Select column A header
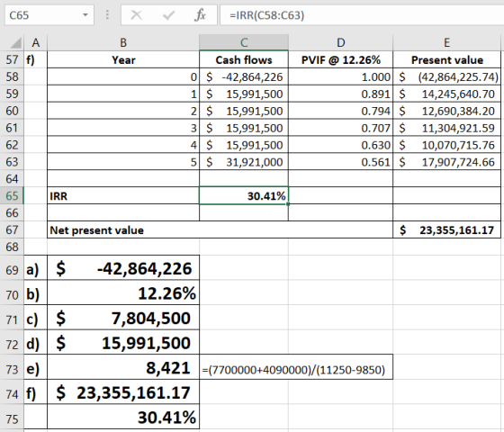Image resolution: width=504 pixels, height=432 pixels. click(x=35, y=42)
